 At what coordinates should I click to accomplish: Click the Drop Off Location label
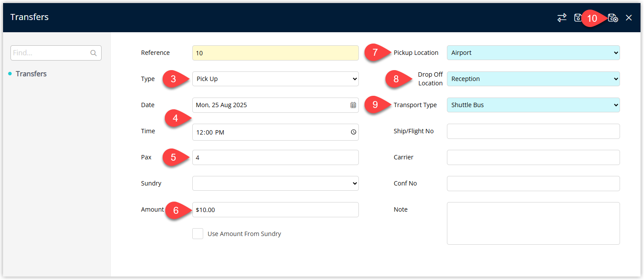430,79
